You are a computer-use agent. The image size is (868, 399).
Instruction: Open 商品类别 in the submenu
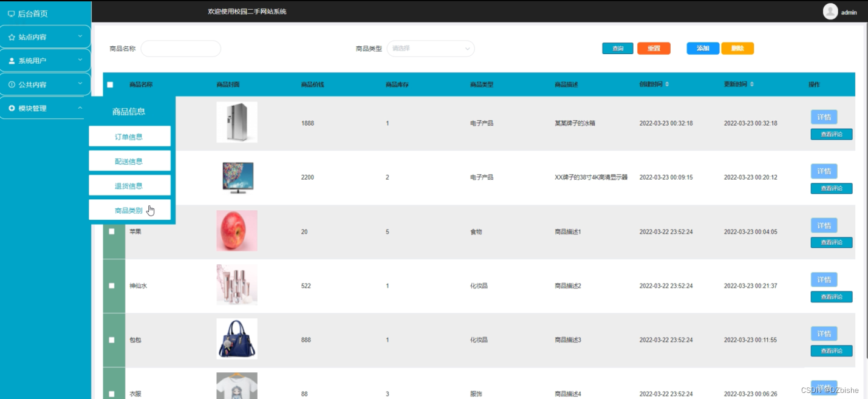point(129,210)
